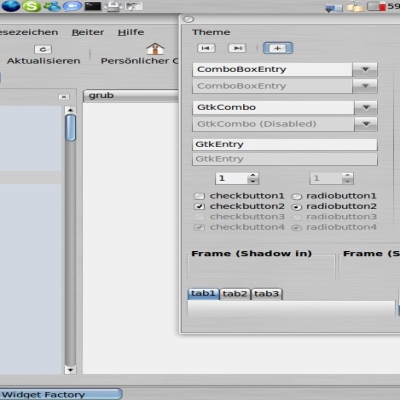400x400 pixels.
Task: Click the printer icon in panel
Action: [113, 6]
